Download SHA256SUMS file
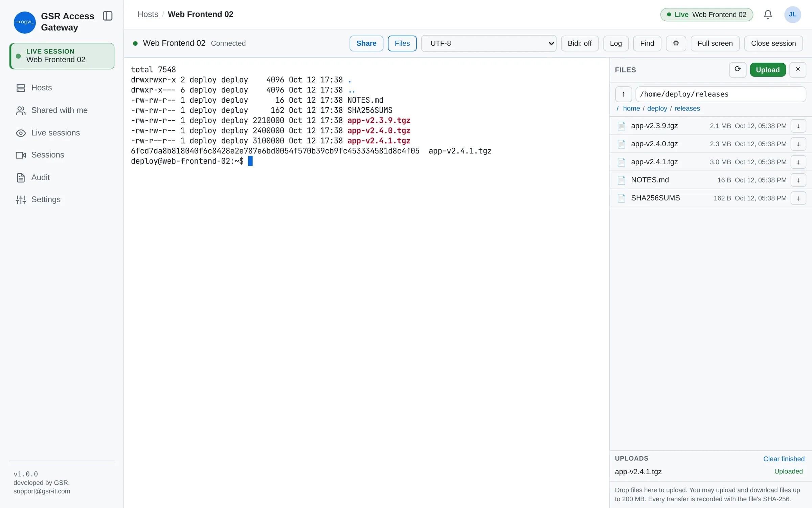Screen dimensions: 812x508 coord(798,198)
